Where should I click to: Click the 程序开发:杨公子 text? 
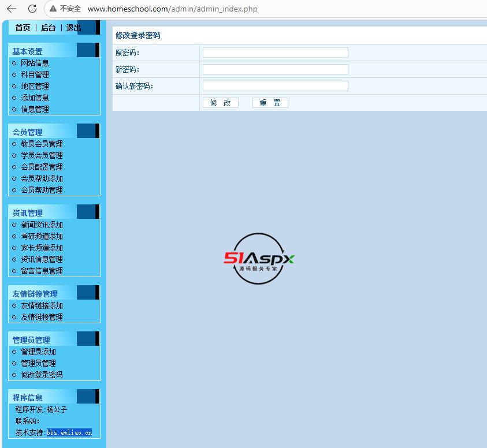pyautogui.click(x=42, y=409)
